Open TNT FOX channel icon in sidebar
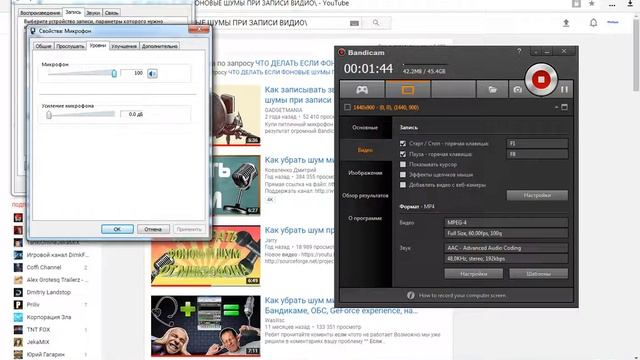 click(x=18, y=329)
